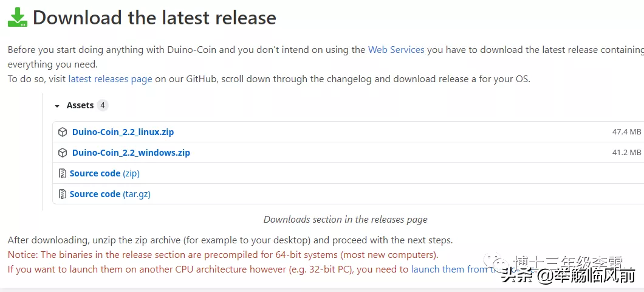Screen dimensions: 644x292
Task: Click the Assets count badge showing 4
Action: pos(102,105)
